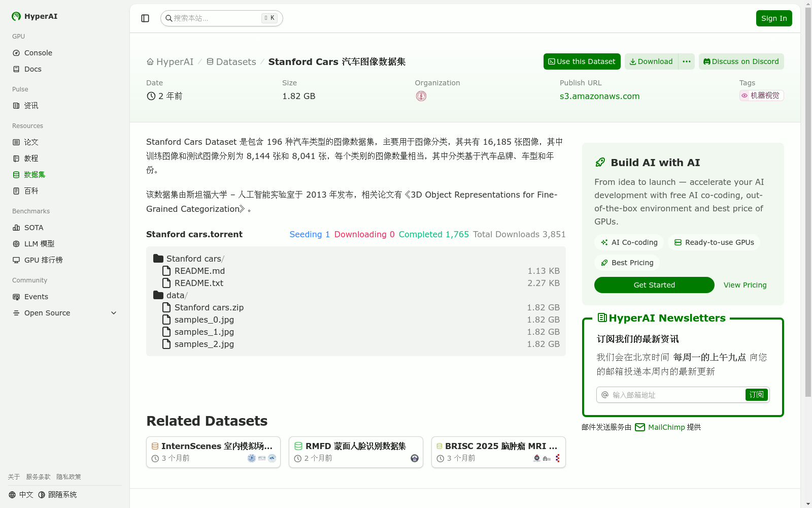Click 隐私政策 privacy policy link
The image size is (812, 508).
click(69, 477)
